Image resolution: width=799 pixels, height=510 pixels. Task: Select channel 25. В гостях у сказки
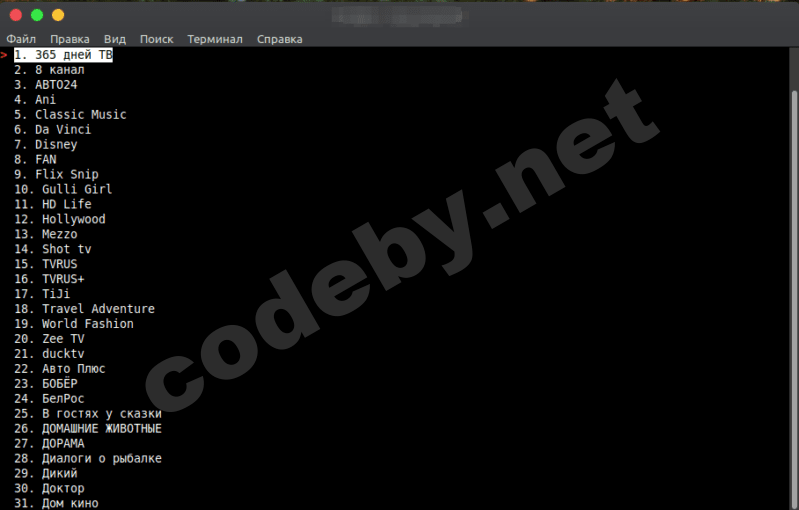click(88, 413)
